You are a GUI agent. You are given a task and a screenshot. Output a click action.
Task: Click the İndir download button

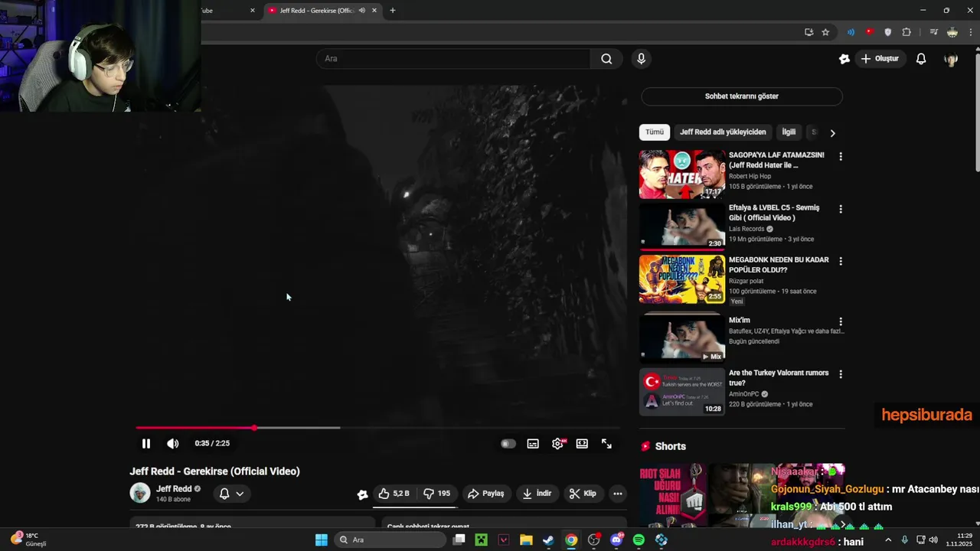coord(537,494)
